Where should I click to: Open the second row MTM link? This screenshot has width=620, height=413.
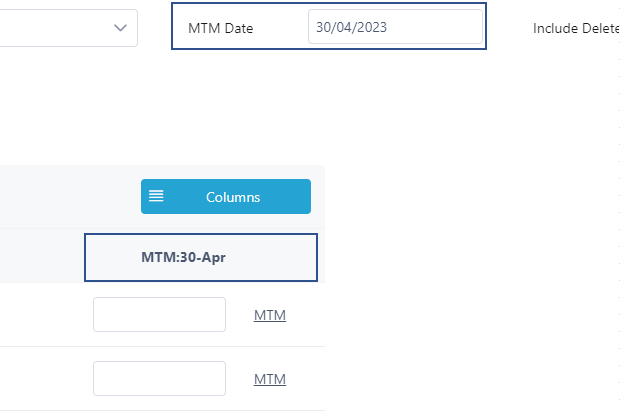270,379
